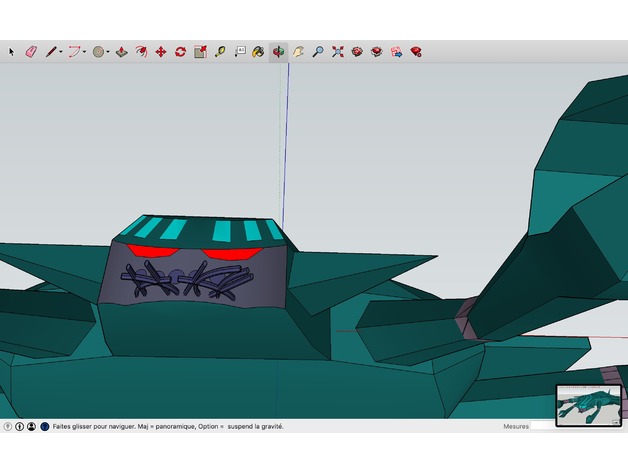Expand the Arc tool dropdown arrow
The width and height of the screenshot is (628, 472).
84,52
